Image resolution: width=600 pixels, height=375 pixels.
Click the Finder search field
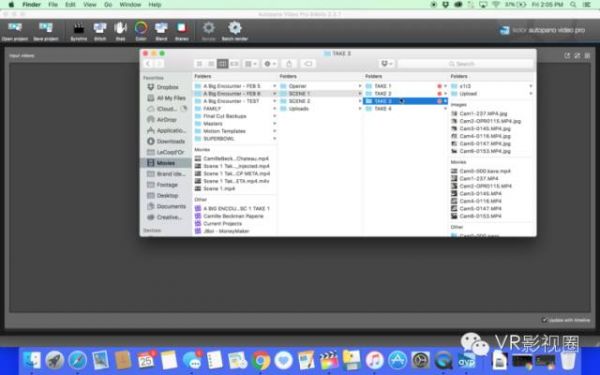pyautogui.click(x=465, y=64)
